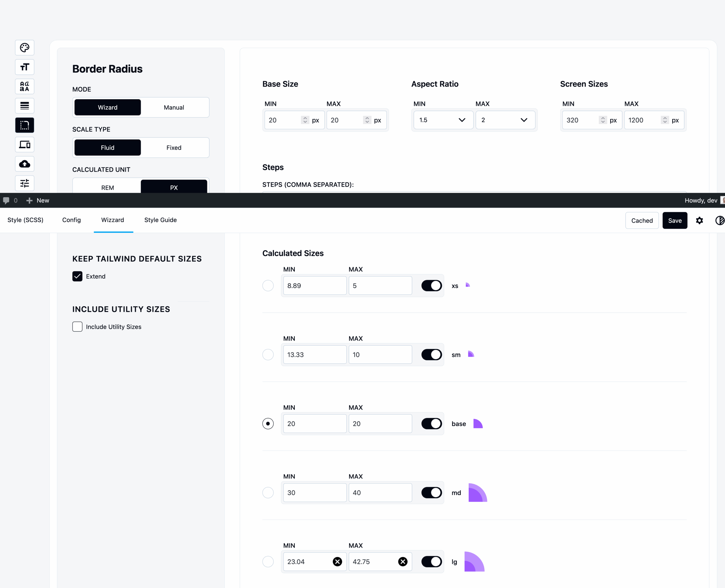725x588 pixels.
Task: Switch to the Style Guide tab
Action: (x=160, y=220)
